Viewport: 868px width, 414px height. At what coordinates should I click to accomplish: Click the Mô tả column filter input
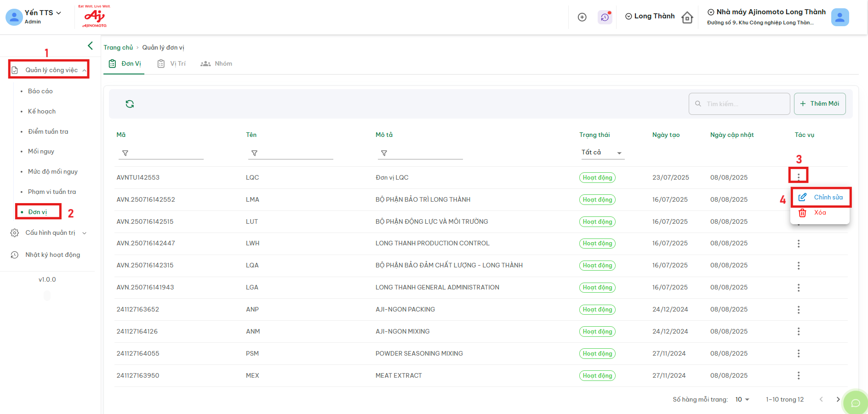(x=420, y=153)
